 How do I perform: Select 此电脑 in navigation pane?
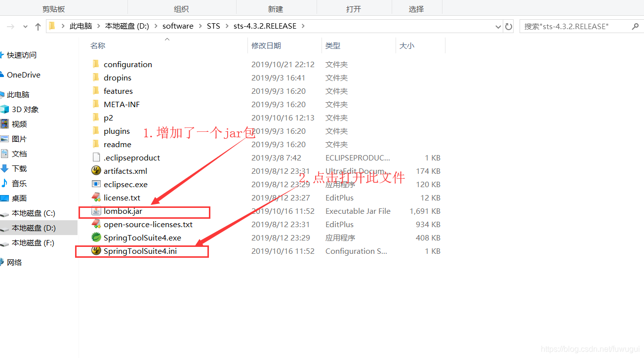click(18, 94)
